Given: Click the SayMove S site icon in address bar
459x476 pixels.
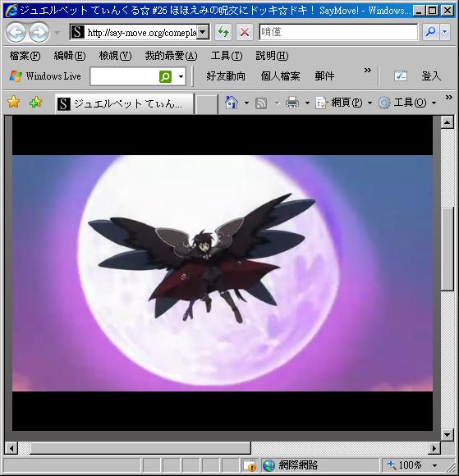Looking at the screenshot, I should 77,32.
